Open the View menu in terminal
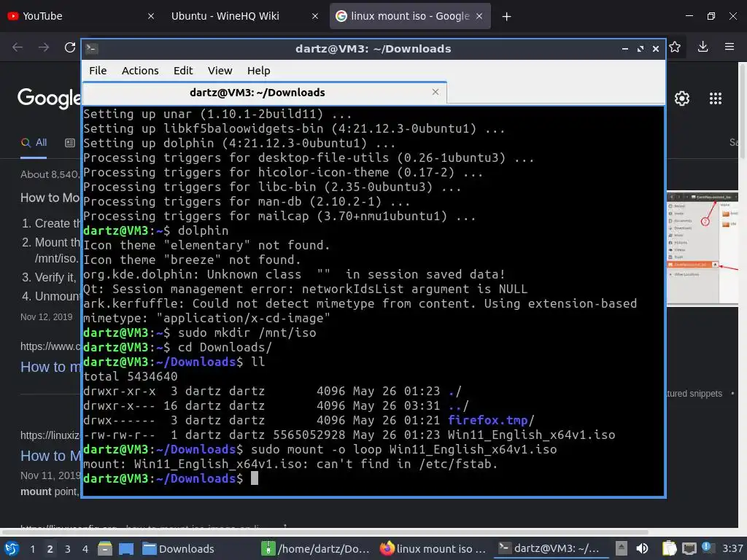 (x=220, y=71)
